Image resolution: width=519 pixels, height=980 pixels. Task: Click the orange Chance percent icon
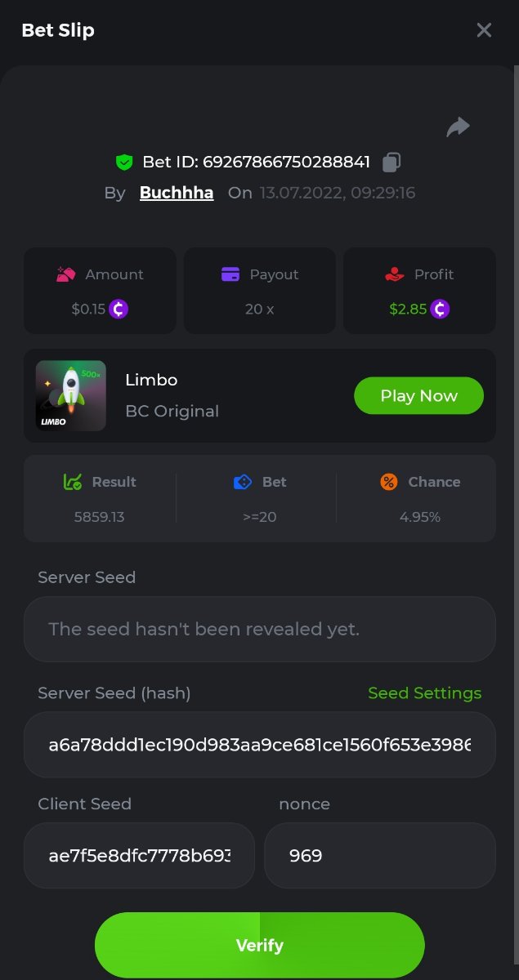tap(389, 482)
